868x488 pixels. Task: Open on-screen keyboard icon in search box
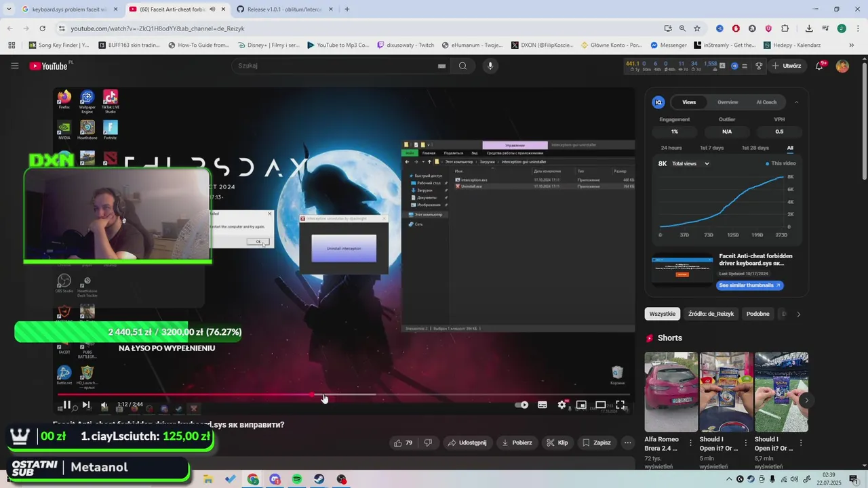[x=441, y=66]
